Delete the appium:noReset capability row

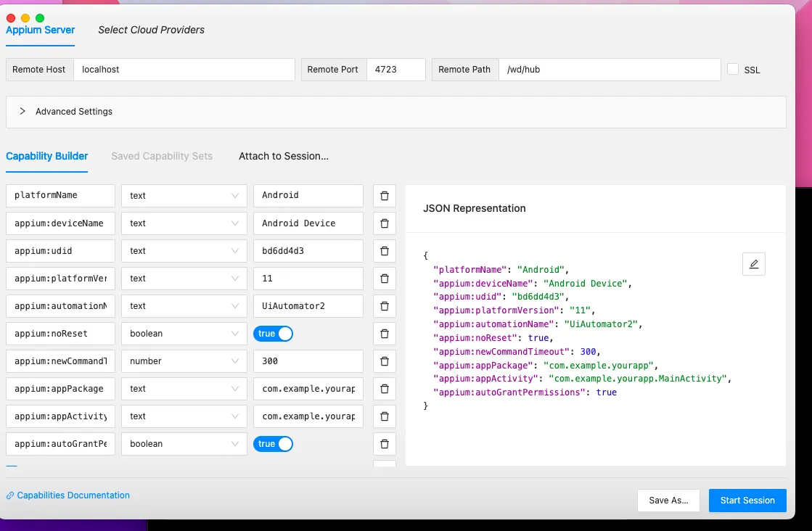(x=385, y=334)
